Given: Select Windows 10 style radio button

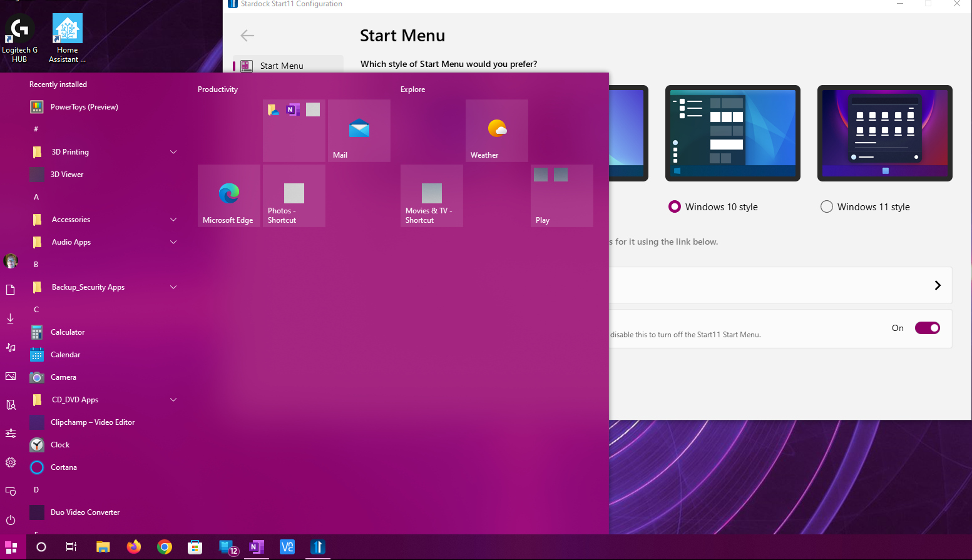Looking at the screenshot, I should 675,206.
